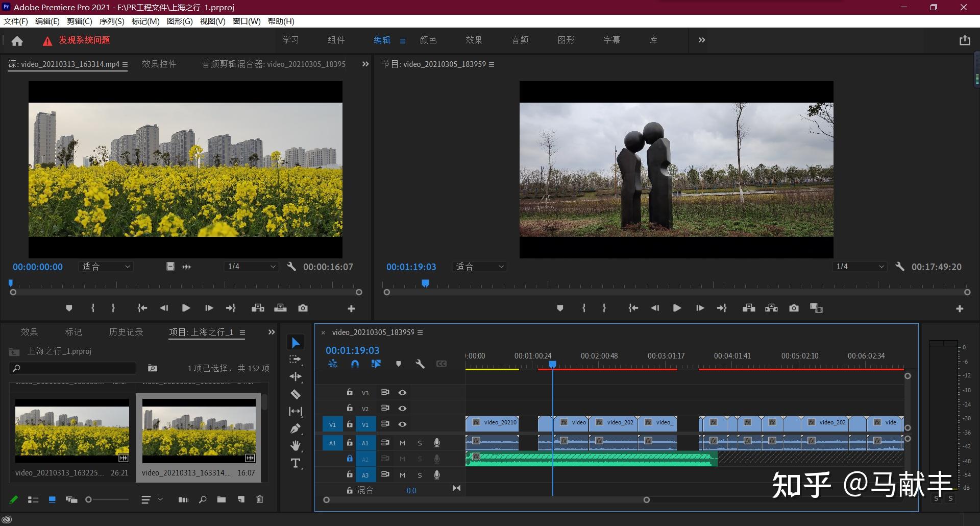
Task: Select the Razor tool in the tools panel
Action: [x=296, y=394]
